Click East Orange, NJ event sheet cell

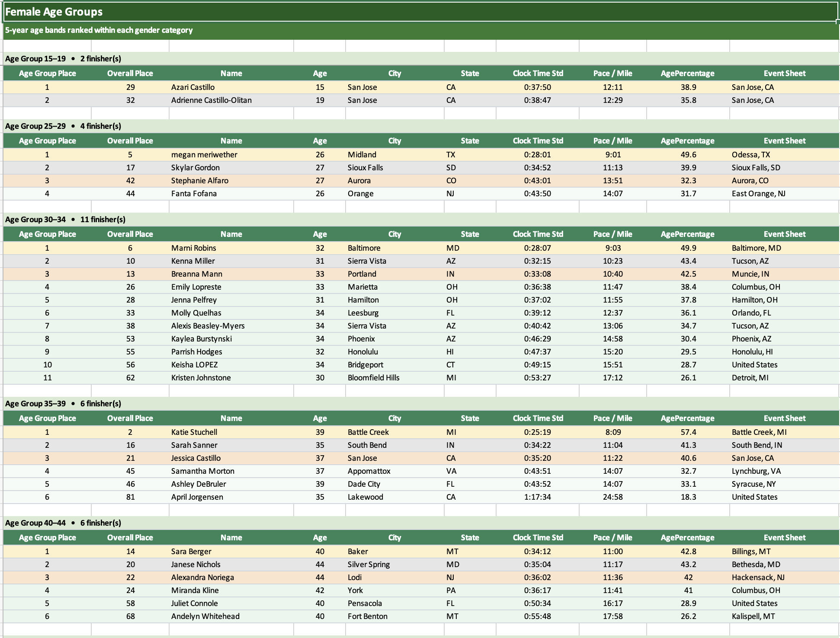point(758,194)
